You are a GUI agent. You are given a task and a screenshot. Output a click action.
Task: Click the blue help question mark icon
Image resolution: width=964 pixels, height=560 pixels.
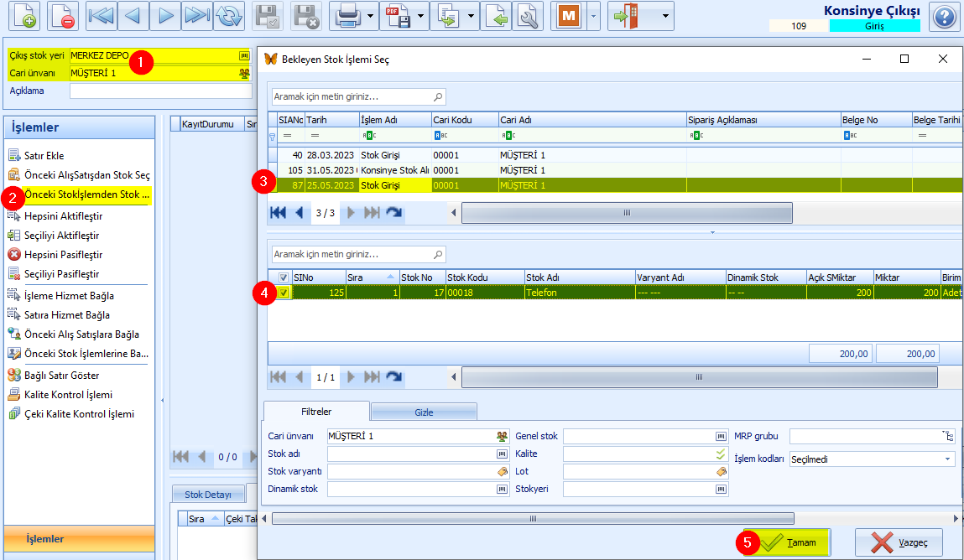point(945,17)
